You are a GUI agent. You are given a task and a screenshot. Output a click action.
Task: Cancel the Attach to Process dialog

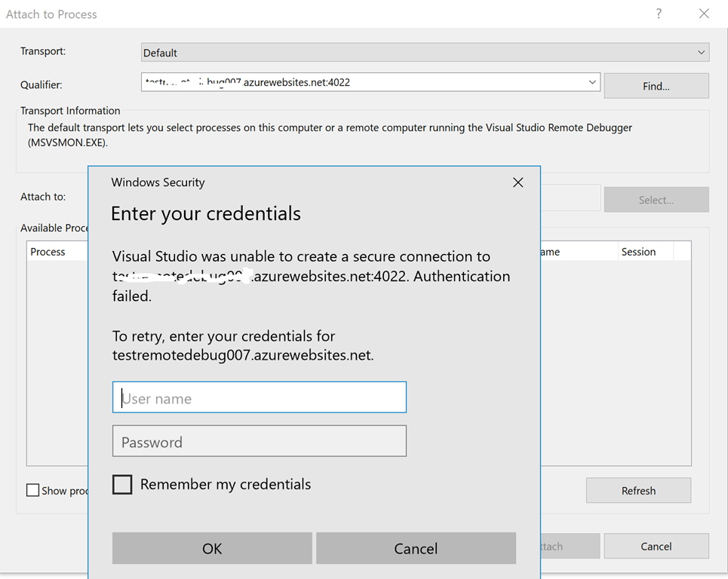[656, 546]
